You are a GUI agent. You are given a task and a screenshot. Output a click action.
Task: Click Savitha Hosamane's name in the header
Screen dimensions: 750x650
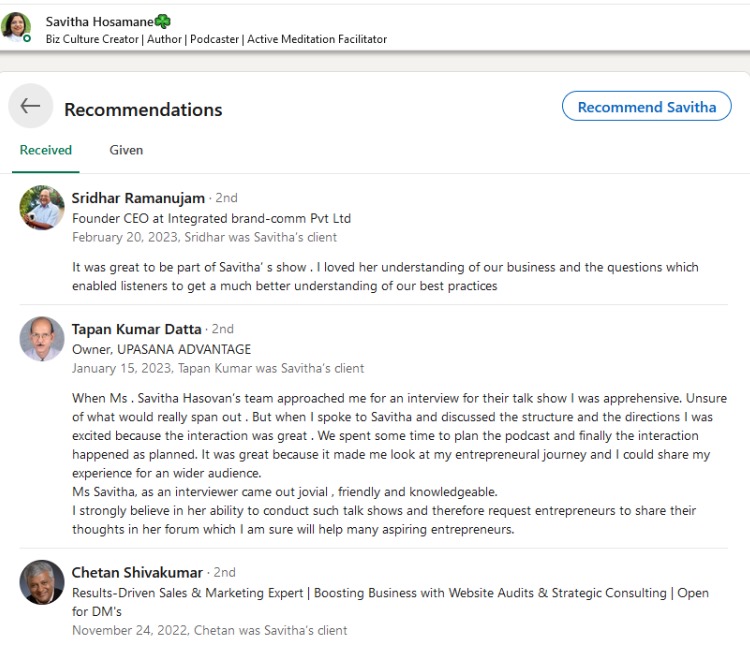coord(98,21)
